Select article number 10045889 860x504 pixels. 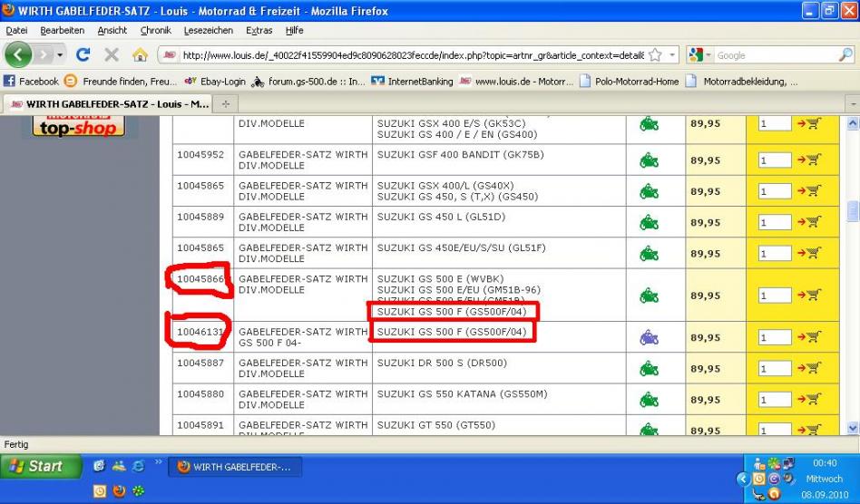(200, 217)
